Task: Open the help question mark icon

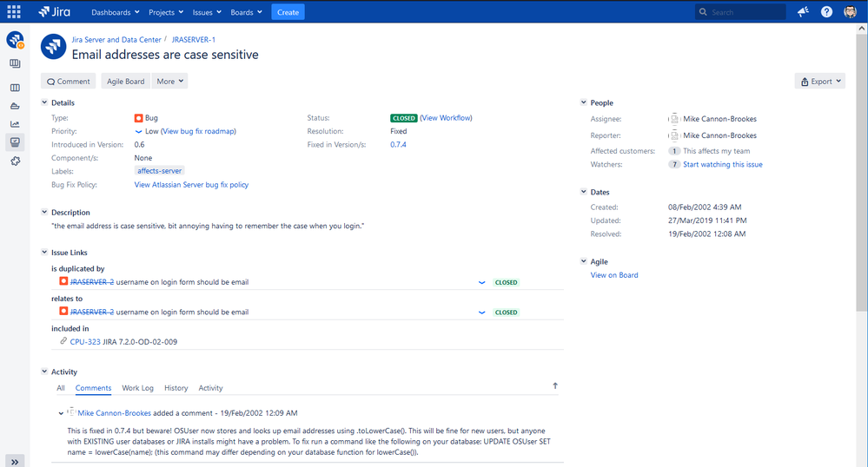Action: tap(826, 11)
